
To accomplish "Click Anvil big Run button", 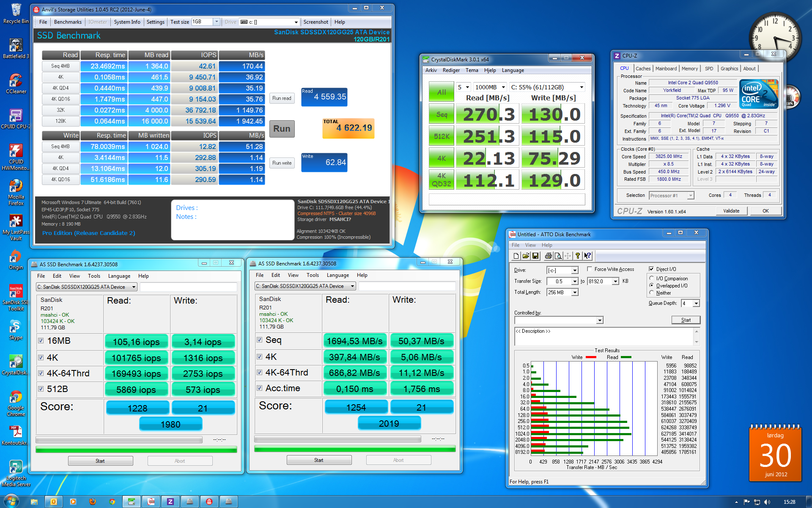I will [282, 129].
